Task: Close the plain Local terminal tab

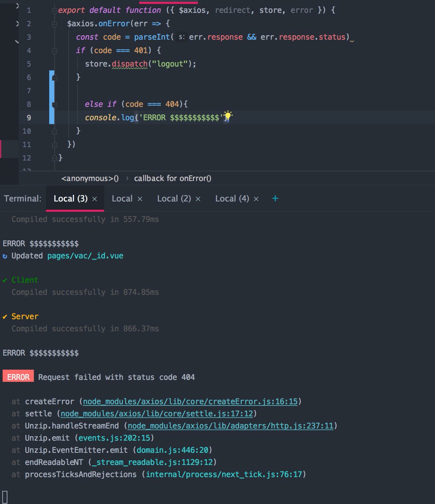Action: pyautogui.click(x=140, y=199)
